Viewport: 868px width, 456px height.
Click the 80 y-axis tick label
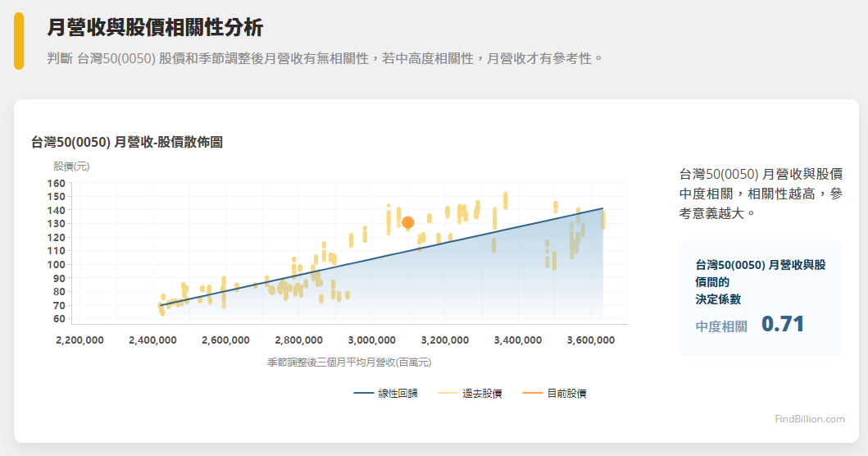pos(59,292)
